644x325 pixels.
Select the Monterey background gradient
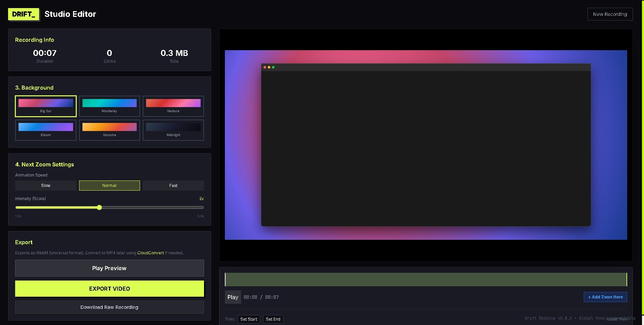click(109, 106)
